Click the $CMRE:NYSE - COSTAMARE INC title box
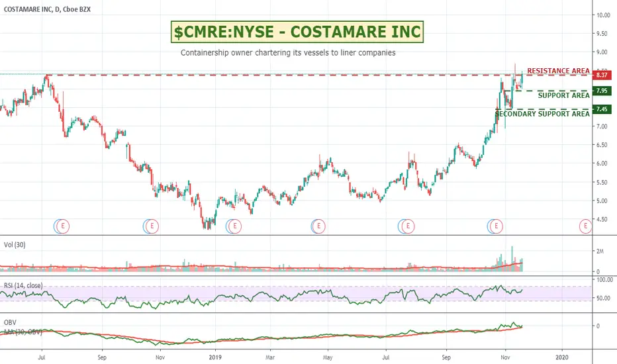This screenshot has height=364, width=617. (297, 32)
